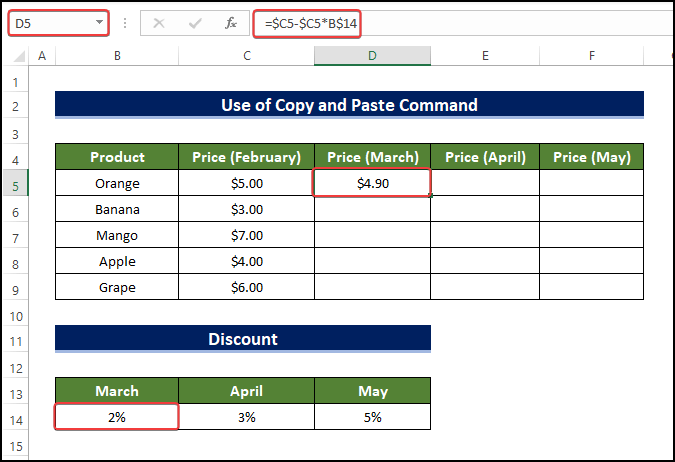Image resolution: width=675 pixels, height=462 pixels.
Task: Click the 2% March discount cell
Action: [x=117, y=417]
